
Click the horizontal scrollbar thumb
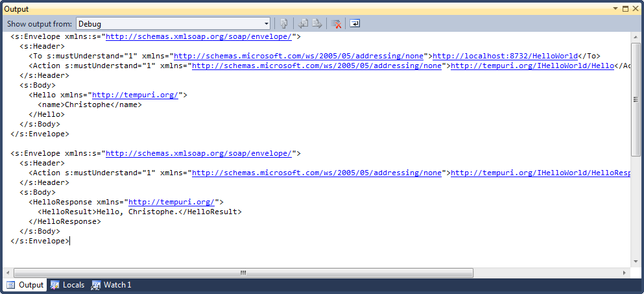tap(243, 273)
